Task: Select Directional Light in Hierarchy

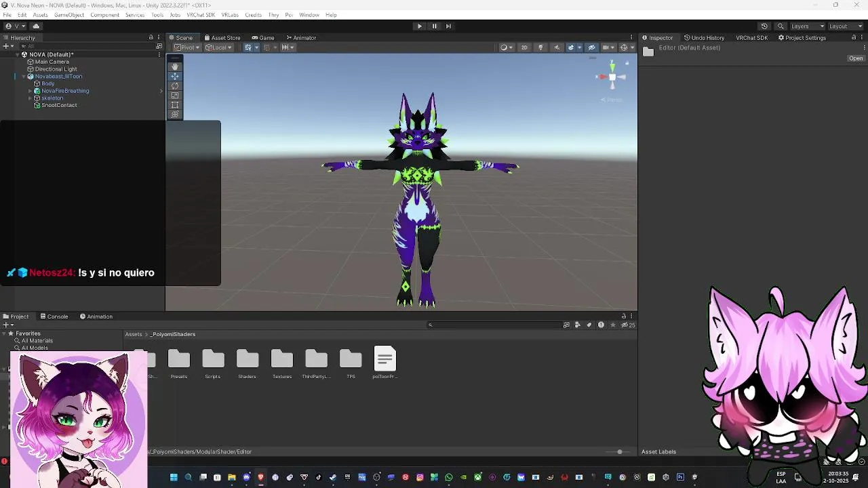Action: [56, 69]
